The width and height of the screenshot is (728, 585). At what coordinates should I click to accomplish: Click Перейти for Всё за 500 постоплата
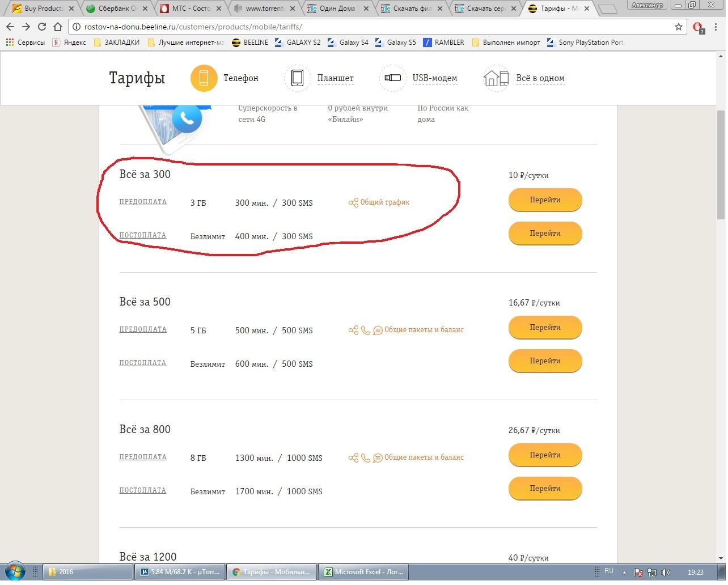(x=545, y=361)
